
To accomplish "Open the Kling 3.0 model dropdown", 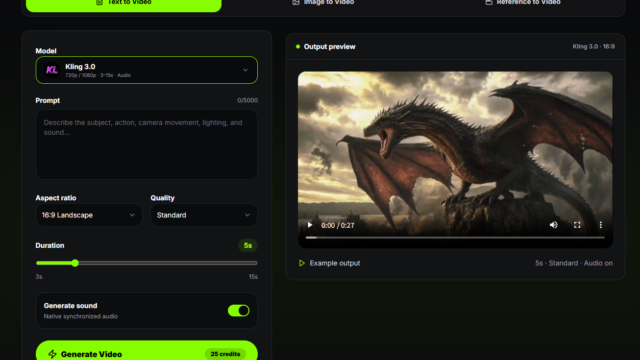I will pos(147,70).
